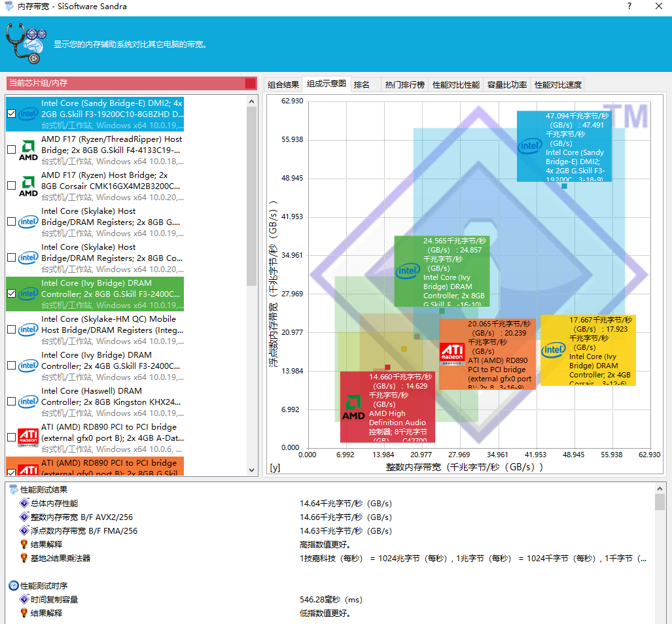The height and width of the screenshot is (624, 672).
Task: Click the stethoscope brain banner icon
Action: coord(26,43)
